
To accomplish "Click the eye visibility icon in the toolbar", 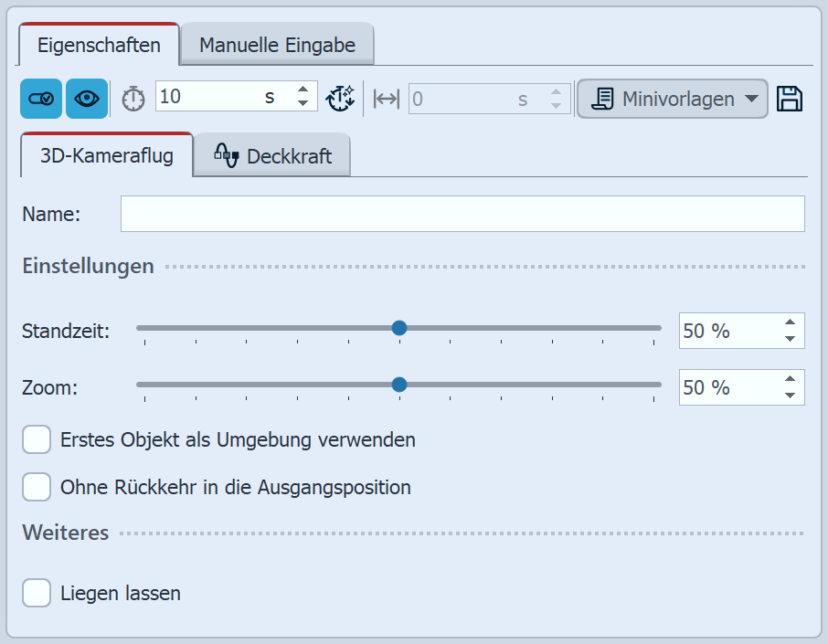I will pyautogui.click(x=86, y=98).
